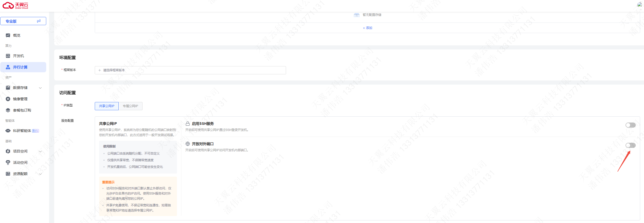This screenshot has width=644, height=223.
Task: Click the 天翼云 State Cloud logo
Action: click(x=15, y=6)
